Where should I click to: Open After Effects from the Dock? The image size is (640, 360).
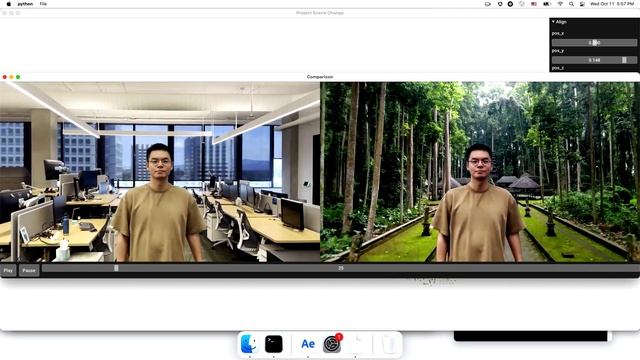tap(308, 344)
